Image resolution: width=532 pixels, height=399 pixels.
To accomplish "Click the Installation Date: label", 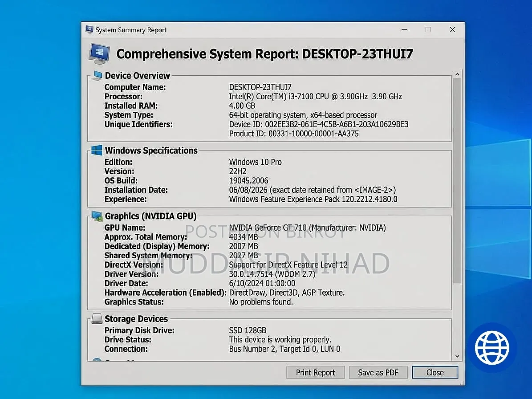I will [x=136, y=190].
